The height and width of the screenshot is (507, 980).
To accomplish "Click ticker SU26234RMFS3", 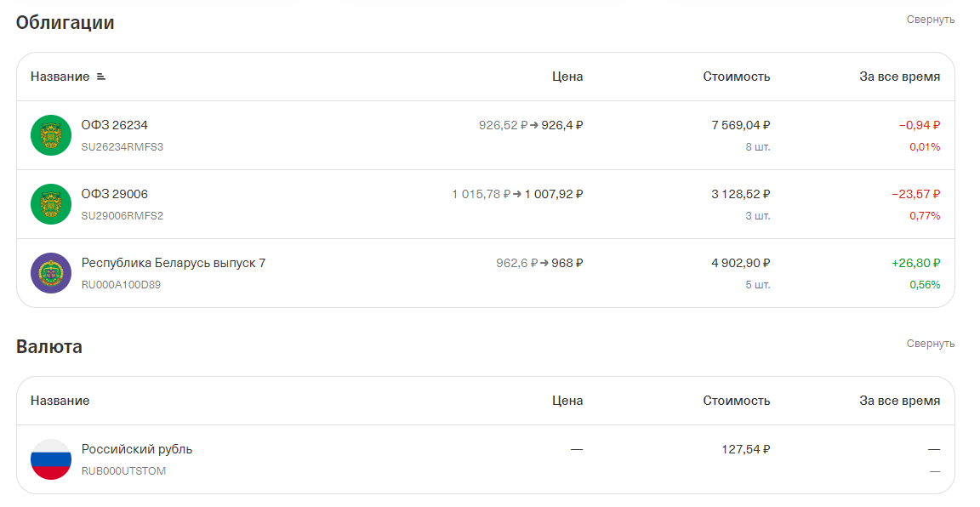I will [x=122, y=146].
